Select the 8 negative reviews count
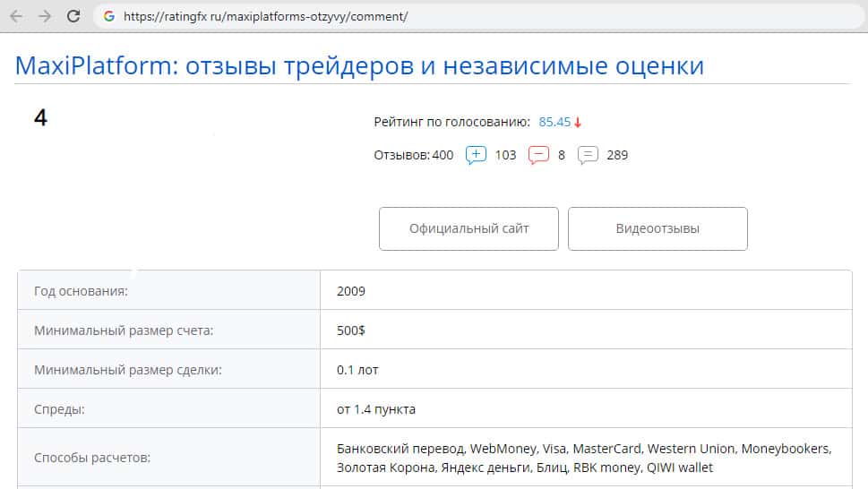 tap(562, 155)
